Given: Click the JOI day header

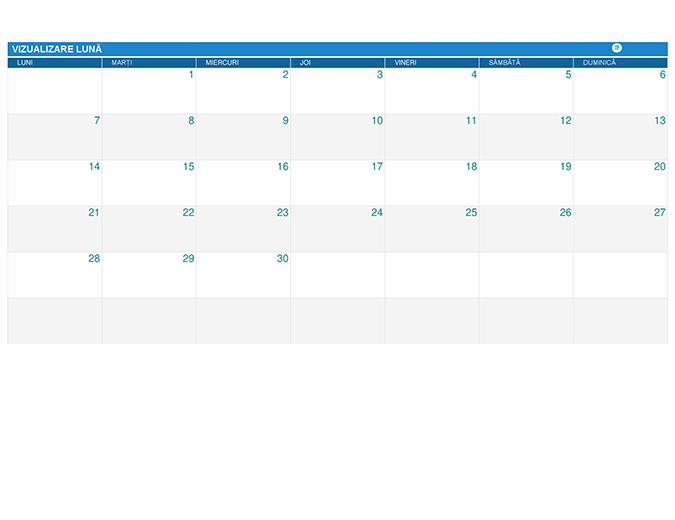Looking at the screenshot, I should [x=306, y=63].
